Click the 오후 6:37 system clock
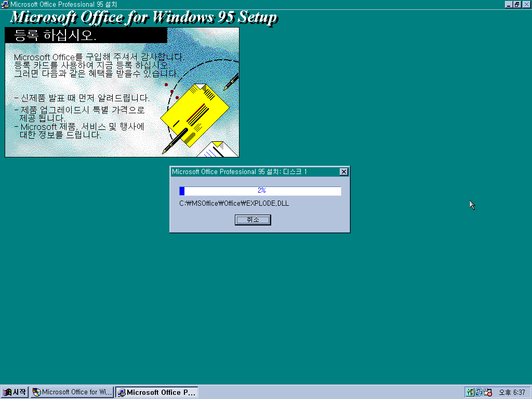 512,392
